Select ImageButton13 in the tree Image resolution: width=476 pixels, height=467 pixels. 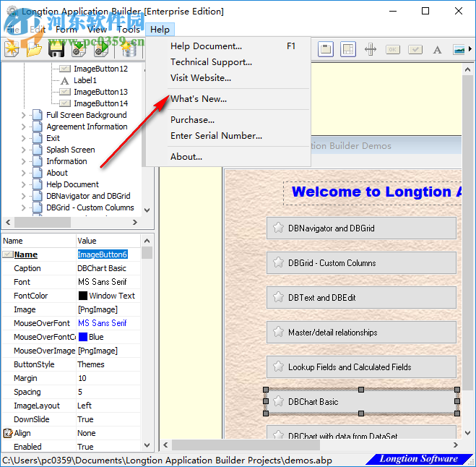coord(101,92)
